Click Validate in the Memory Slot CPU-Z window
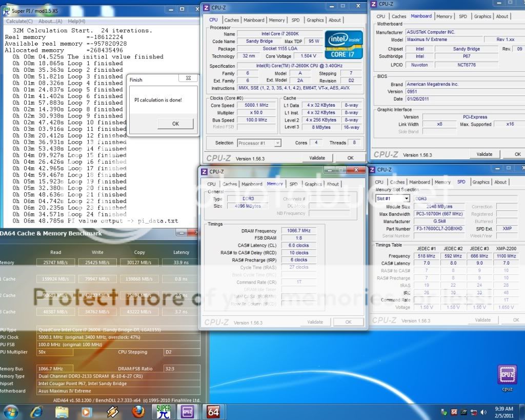525x420 pixels. coord(482,320)
